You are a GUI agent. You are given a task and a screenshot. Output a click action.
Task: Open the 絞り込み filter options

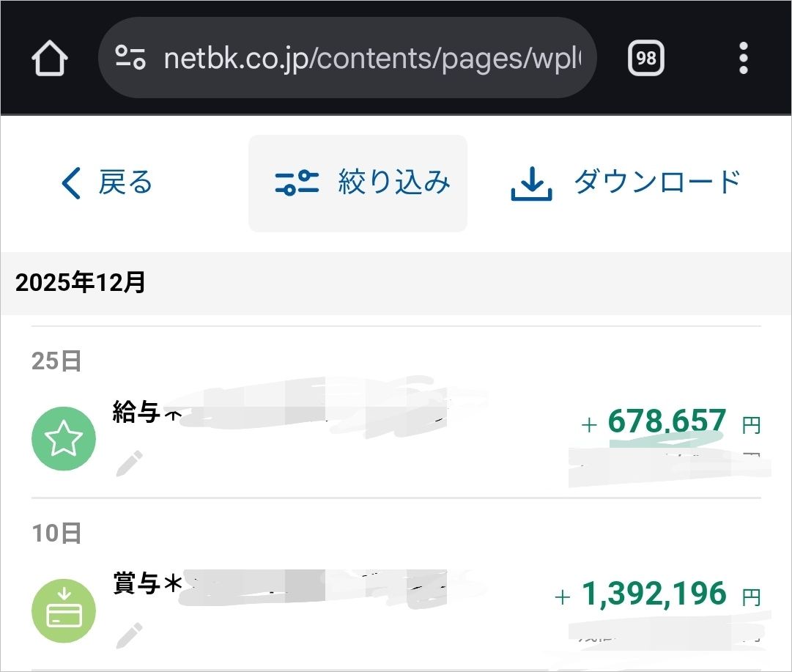pyautogui.click(x=393, y=182)
